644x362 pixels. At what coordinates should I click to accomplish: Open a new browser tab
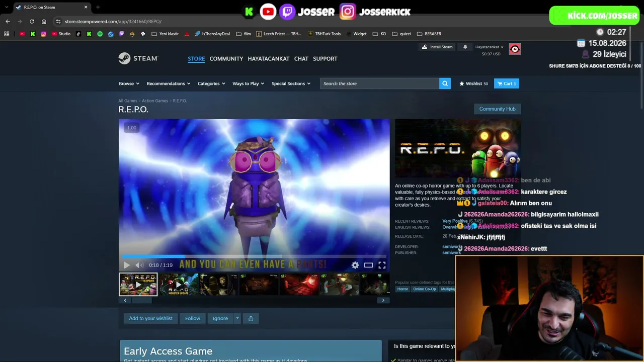point(98,7)
